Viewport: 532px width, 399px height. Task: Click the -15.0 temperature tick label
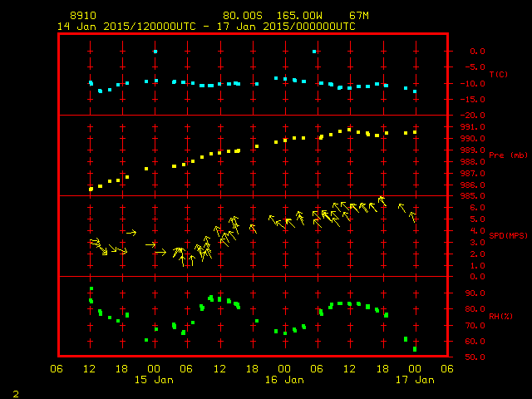472,100
